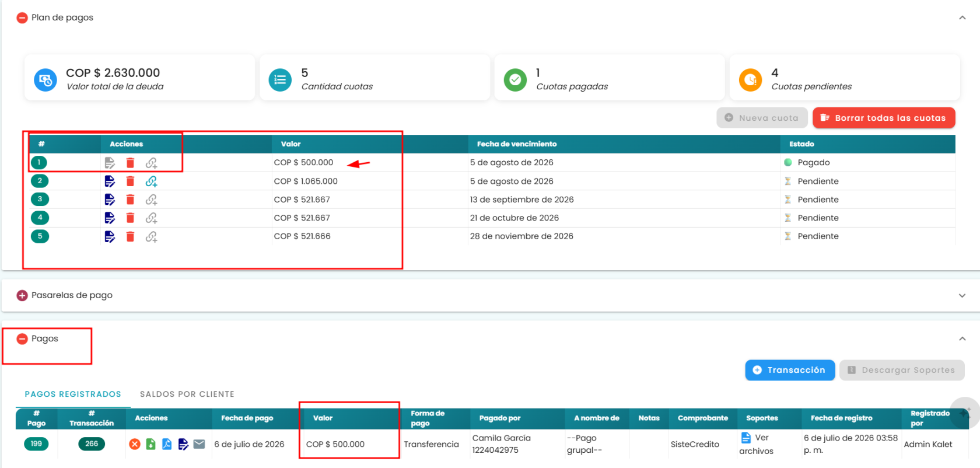Edit installment 4 due 21 de octubre
The width and height of the screenshot is (980, 468).
click(110, 218)
